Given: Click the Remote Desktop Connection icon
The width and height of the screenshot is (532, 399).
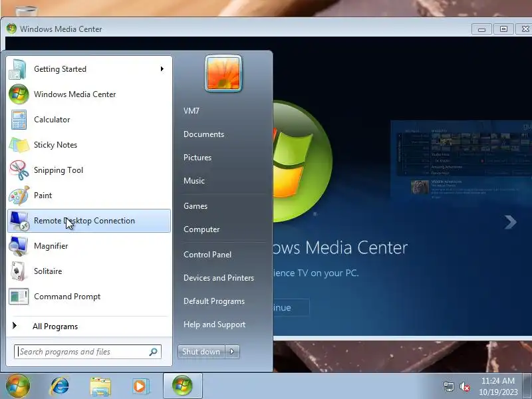Looking at the screenshot, I should tap(19, 221).
